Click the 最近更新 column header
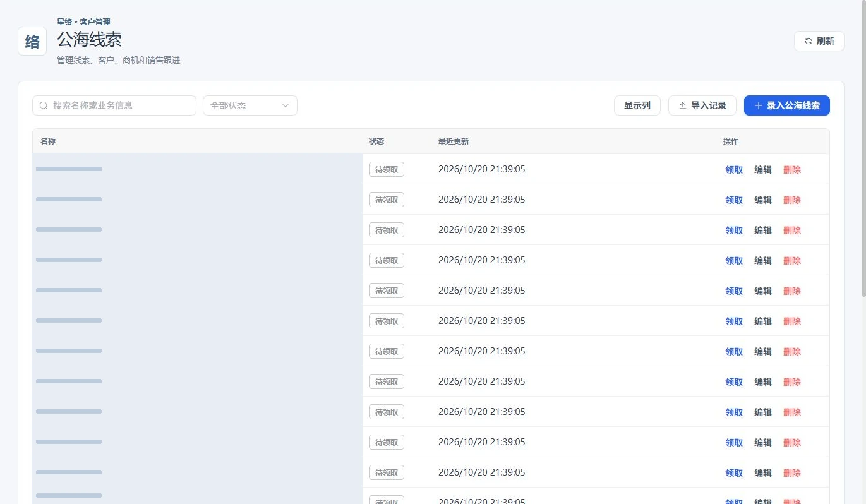 454,141
